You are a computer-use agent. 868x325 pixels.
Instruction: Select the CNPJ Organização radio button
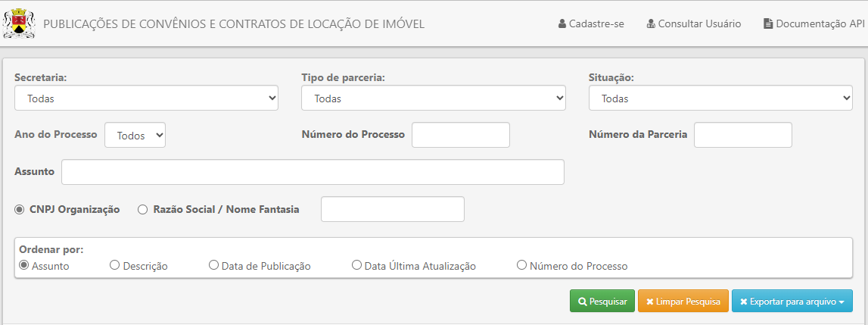[20, 210]
